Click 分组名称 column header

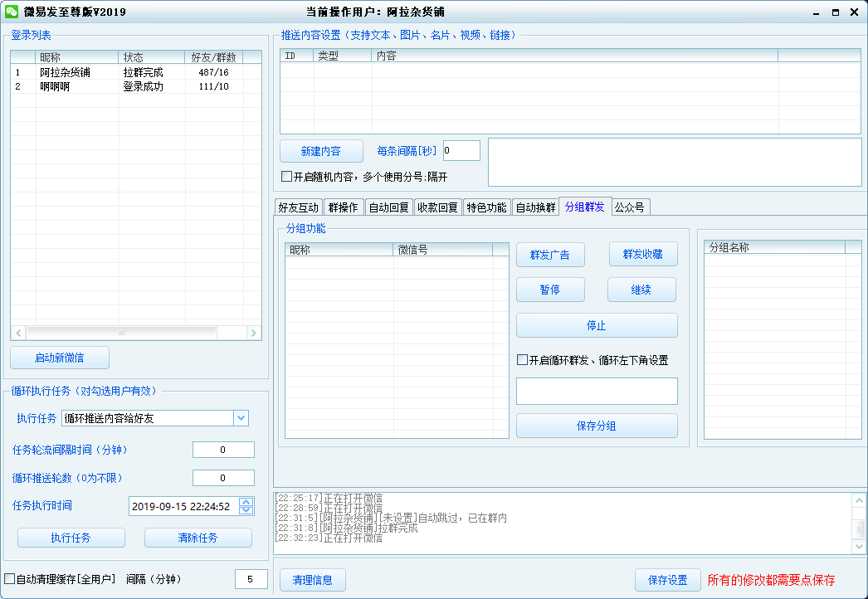(774, 247)
